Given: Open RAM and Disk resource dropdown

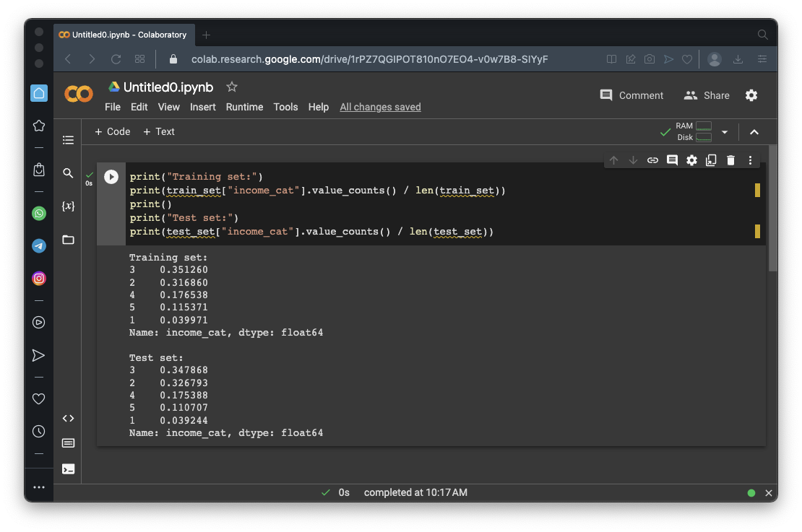Looking at the screenshot, I should click(x=725, y=132).
